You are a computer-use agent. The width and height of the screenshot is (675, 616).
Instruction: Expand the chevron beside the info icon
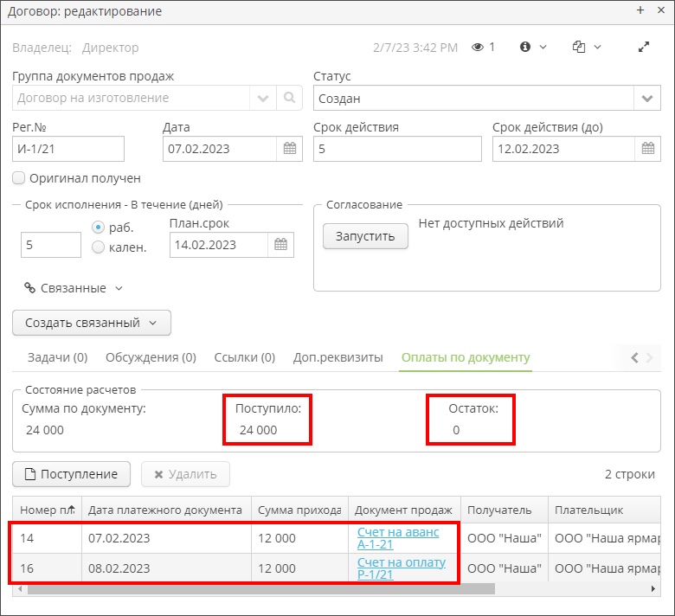[x=543, y=47]
